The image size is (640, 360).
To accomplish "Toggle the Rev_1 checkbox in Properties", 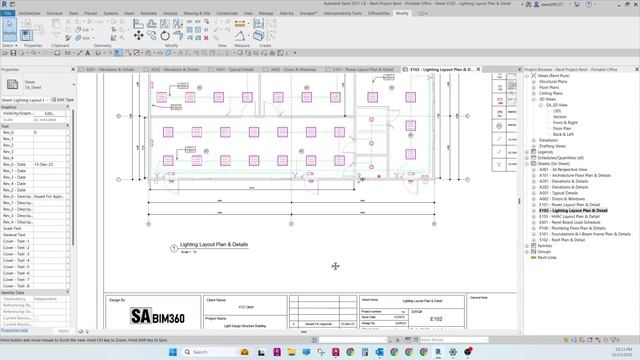I will point(68,139).
